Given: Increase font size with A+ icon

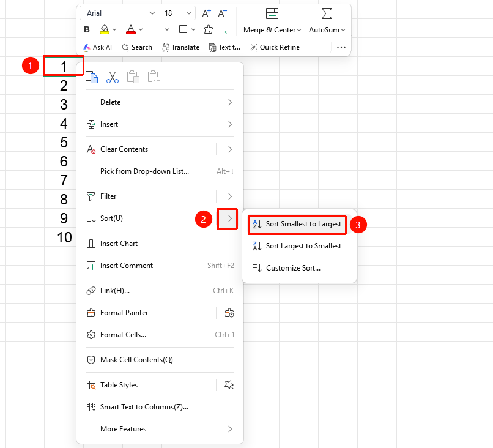Looking at the screenshot, I should (207, 13).
